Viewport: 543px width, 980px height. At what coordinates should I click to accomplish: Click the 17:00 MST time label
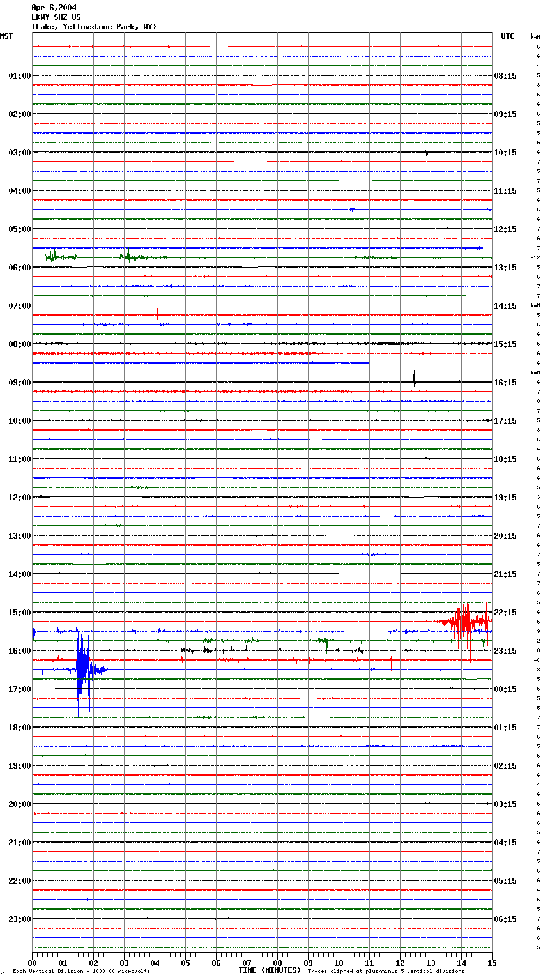[20, 689]
